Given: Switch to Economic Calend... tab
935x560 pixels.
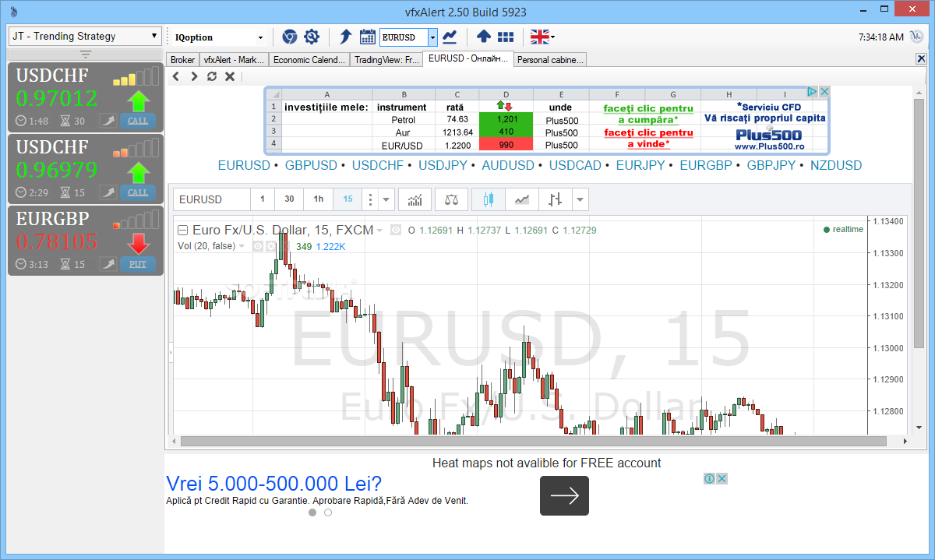Looking at the screenshot, I should coord(309,59).
